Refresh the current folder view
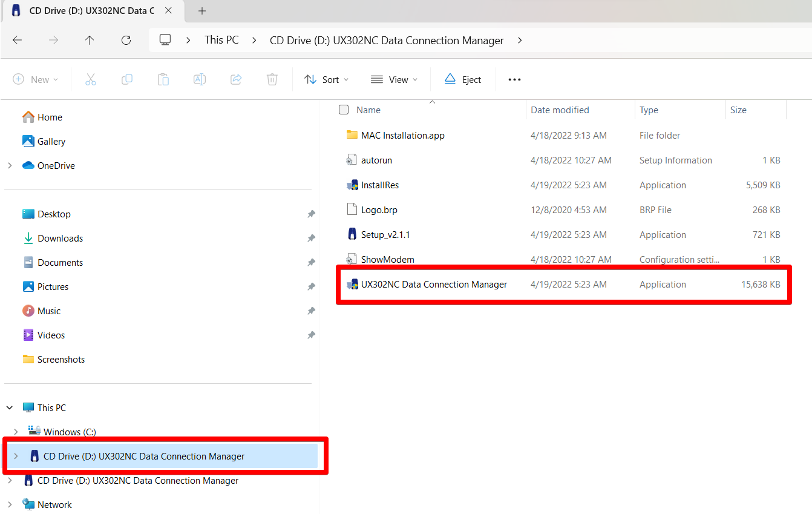 [x=126, y=40]
